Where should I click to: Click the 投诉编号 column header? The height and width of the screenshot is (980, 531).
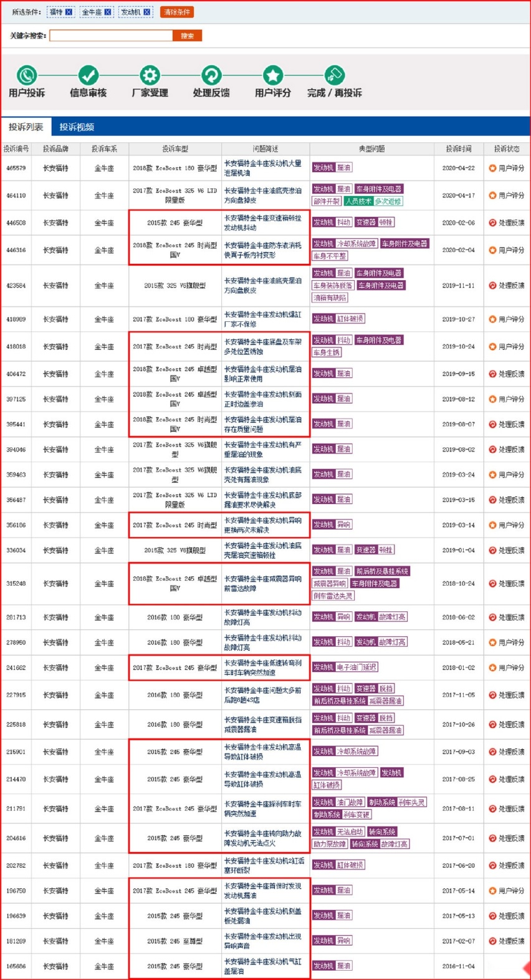pyautogui.click(x=16, y=149)
